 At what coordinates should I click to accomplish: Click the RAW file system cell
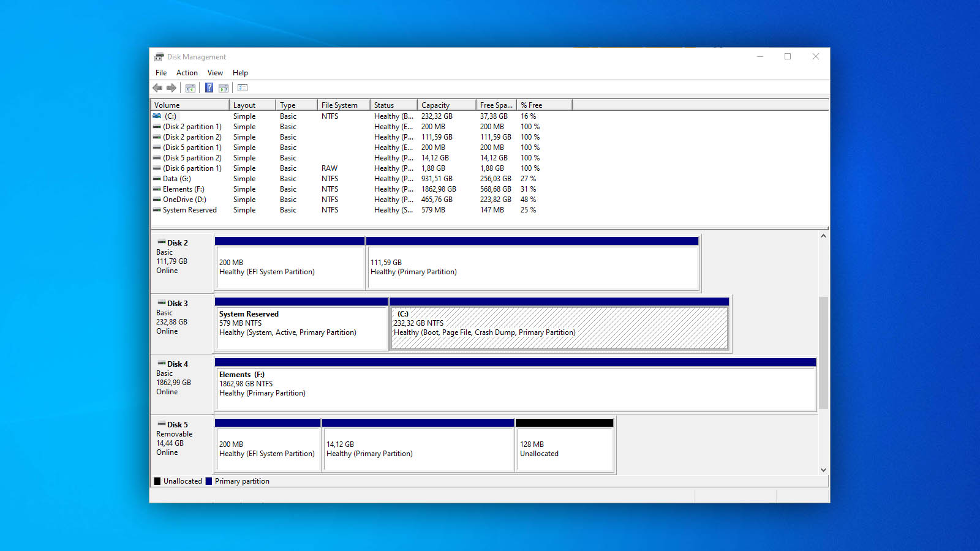pyautogui.click(x=330, y=168)
